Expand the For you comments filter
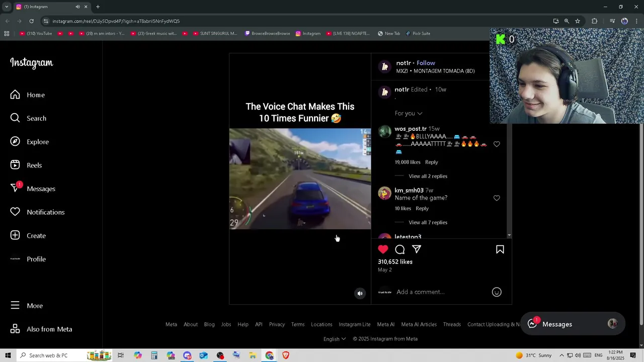This screenshot has height=362, width=644. click(x=409, y=114)
